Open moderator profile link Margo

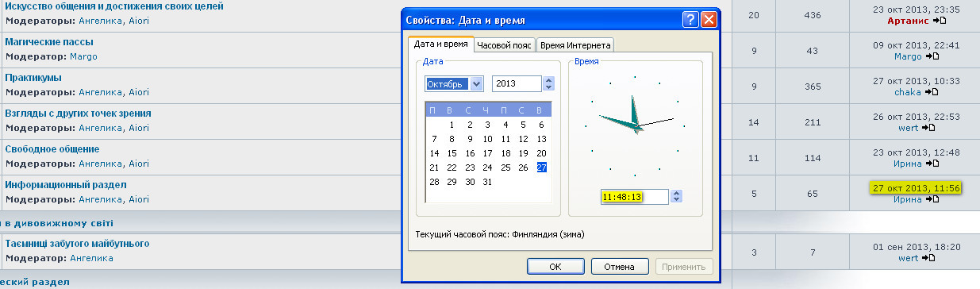click(x=83, y=57)
